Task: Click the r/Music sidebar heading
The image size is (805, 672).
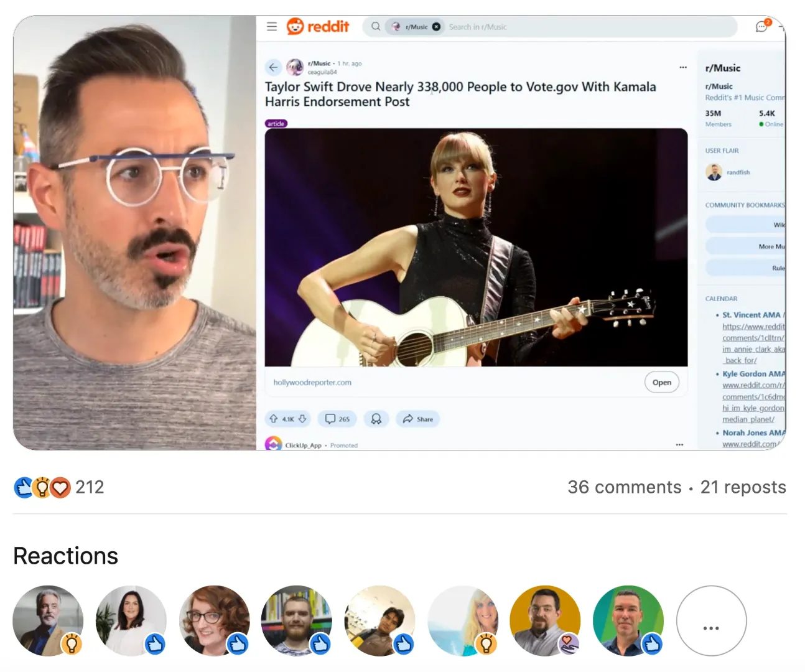Action: point(723,68)
